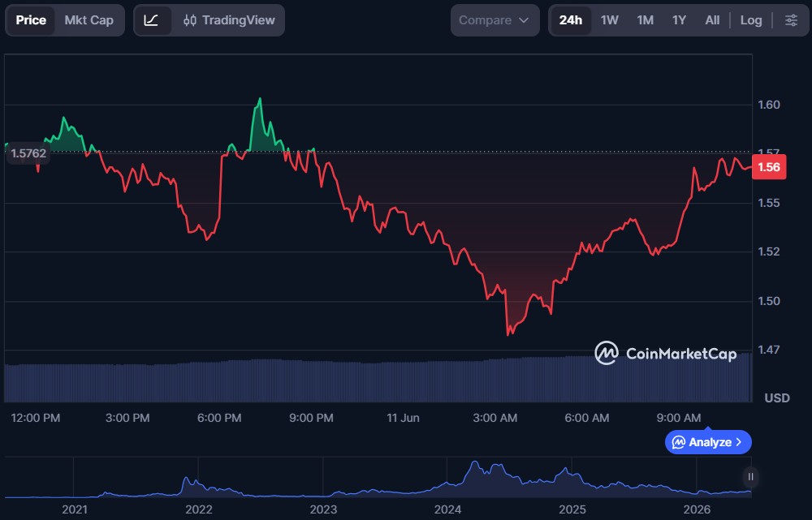
Task: Click the 1.52 price axis label
Action: click(768, 251)
